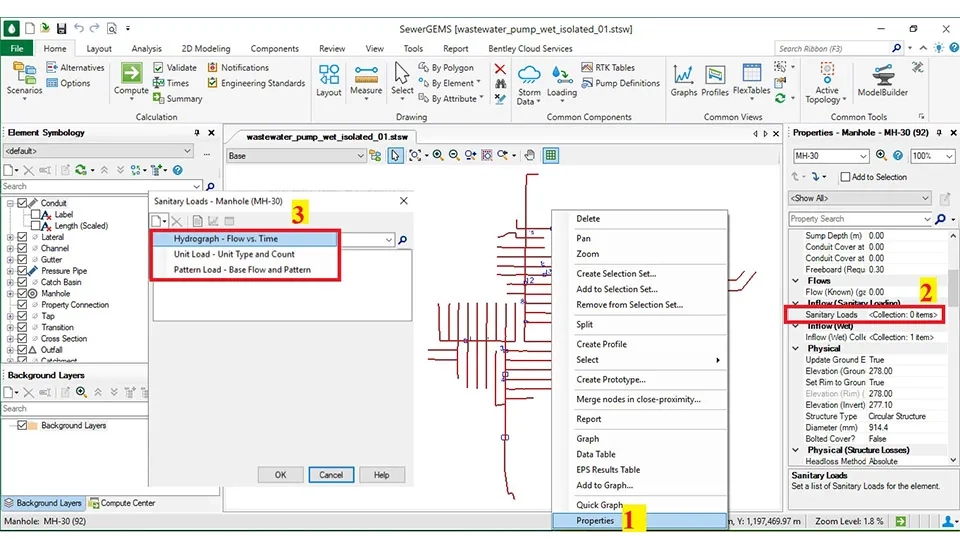This screenshot has height=548, width=960.
Task: Click the Storm Data icon
Action: 527,80
